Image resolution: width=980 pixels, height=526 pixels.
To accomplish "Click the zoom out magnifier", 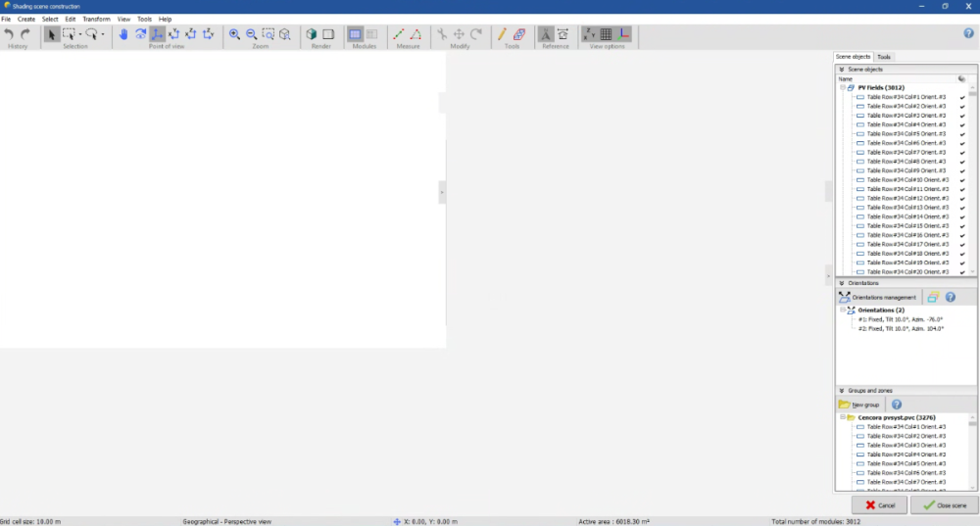I will pyautogui.click(x=251, y=34).
